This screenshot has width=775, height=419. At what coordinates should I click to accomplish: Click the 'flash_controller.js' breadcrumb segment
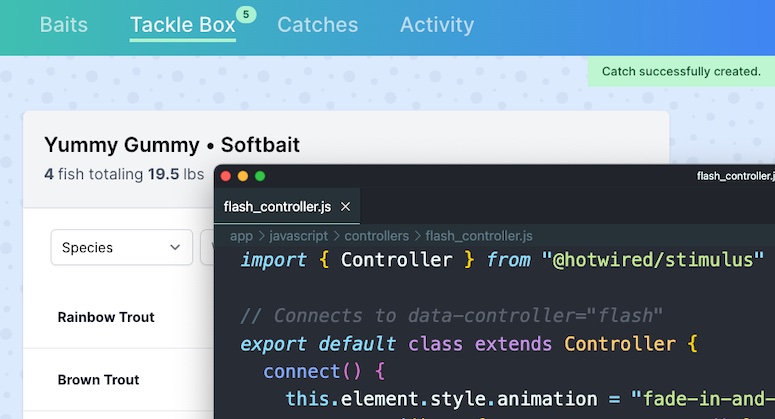pyautogui.click(x=479, y=236)
